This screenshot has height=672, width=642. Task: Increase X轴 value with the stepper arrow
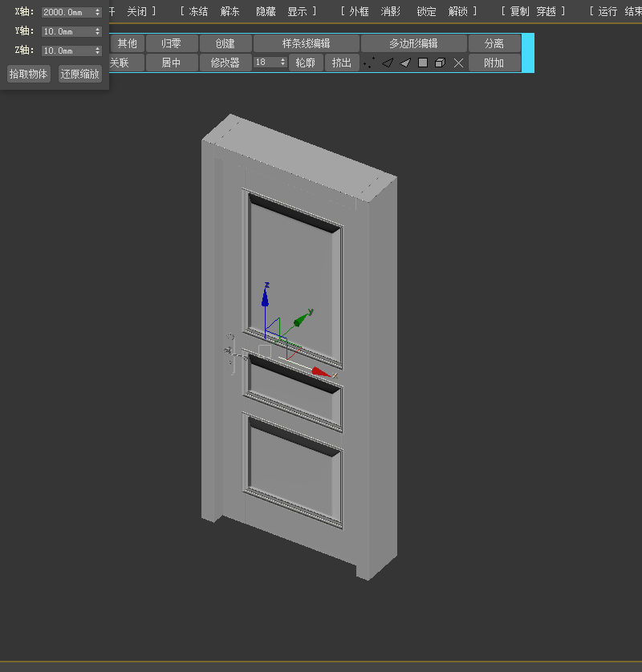pos(98,8)
